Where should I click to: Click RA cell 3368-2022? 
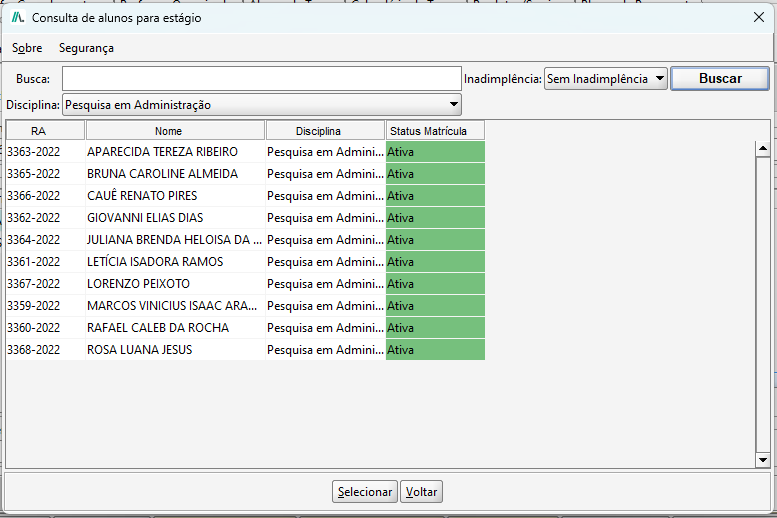click(46, 349)
